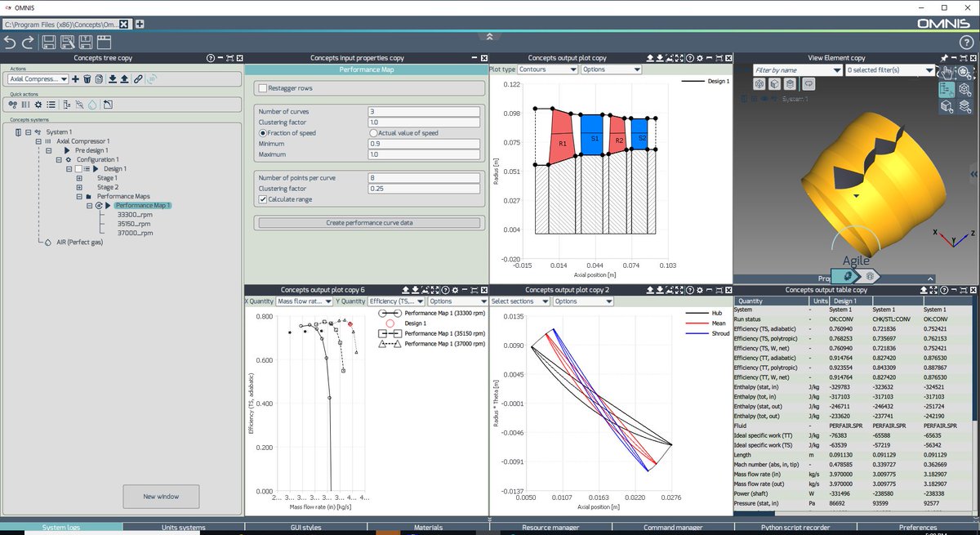Click the fluid droplet icon in Quick actions
The image size is (980, 535).
coord(91,105)
